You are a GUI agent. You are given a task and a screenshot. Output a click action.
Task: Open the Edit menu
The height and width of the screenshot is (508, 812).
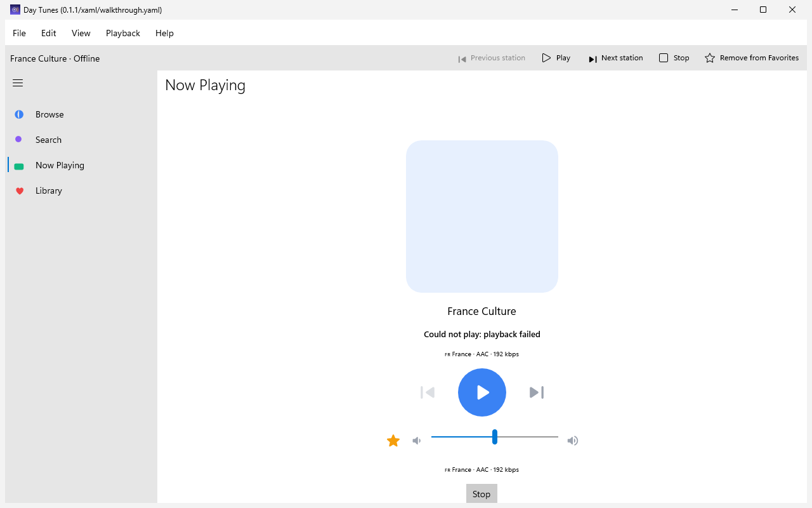[49, 33]
